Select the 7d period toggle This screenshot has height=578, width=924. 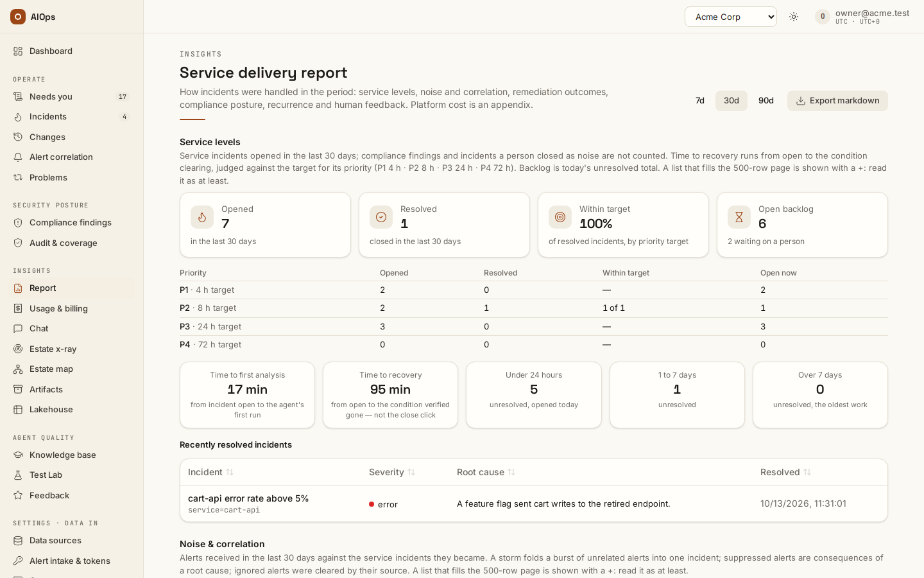tap(700, 101)
